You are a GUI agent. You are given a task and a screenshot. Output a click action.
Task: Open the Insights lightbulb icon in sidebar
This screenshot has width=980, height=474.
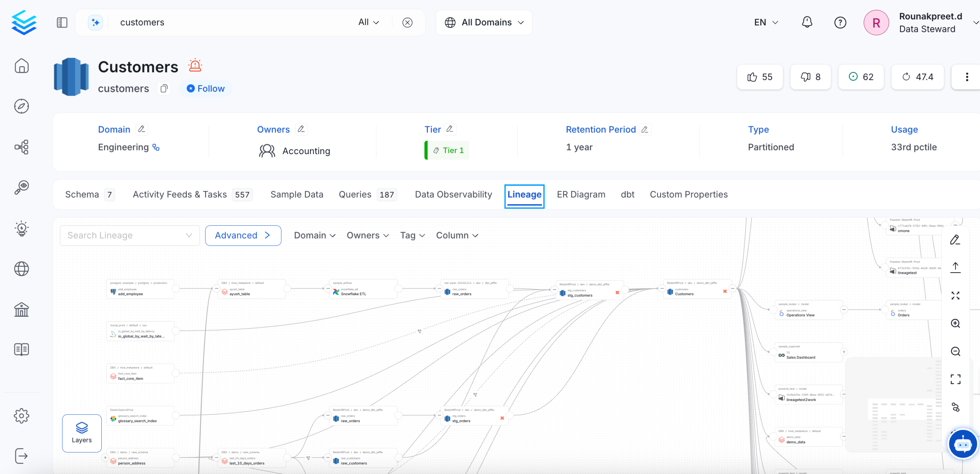[x=22, y=228]
